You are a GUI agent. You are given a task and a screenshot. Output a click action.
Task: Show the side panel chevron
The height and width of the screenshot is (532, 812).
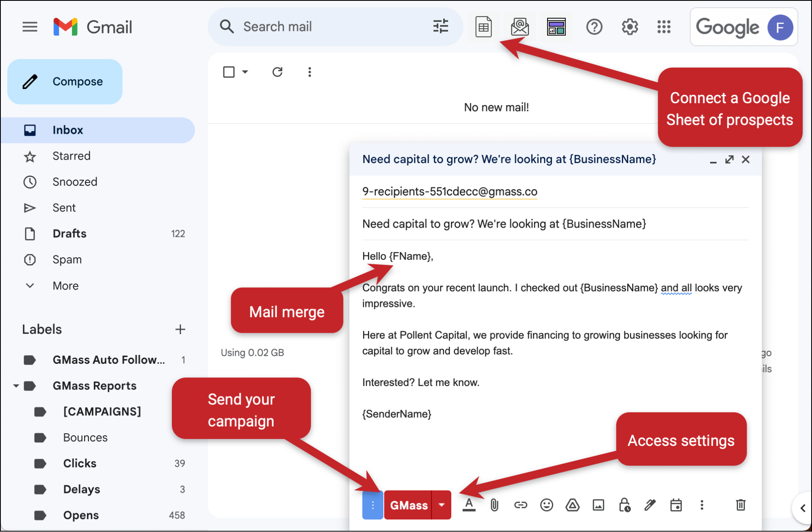click(803, 508)
